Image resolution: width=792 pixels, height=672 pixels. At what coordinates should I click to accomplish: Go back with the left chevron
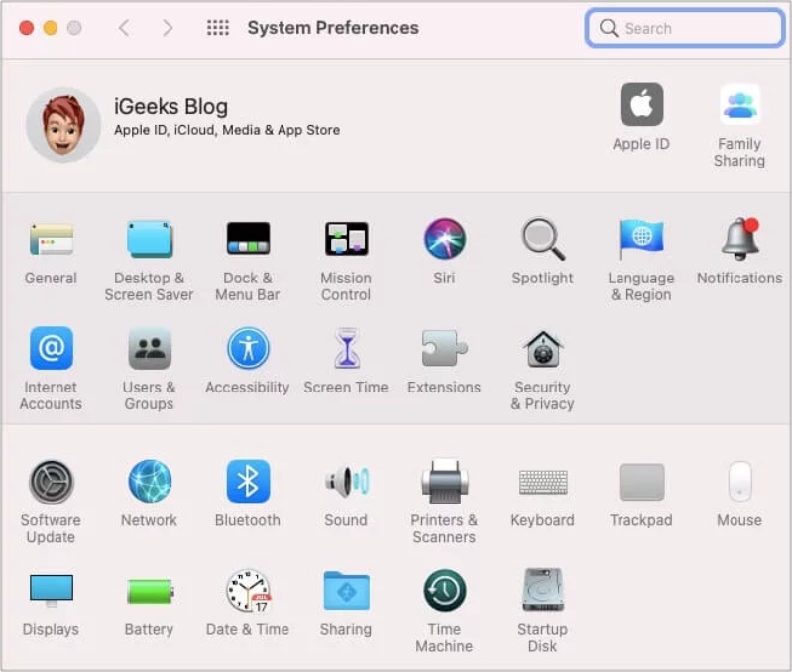click(124, 28)
